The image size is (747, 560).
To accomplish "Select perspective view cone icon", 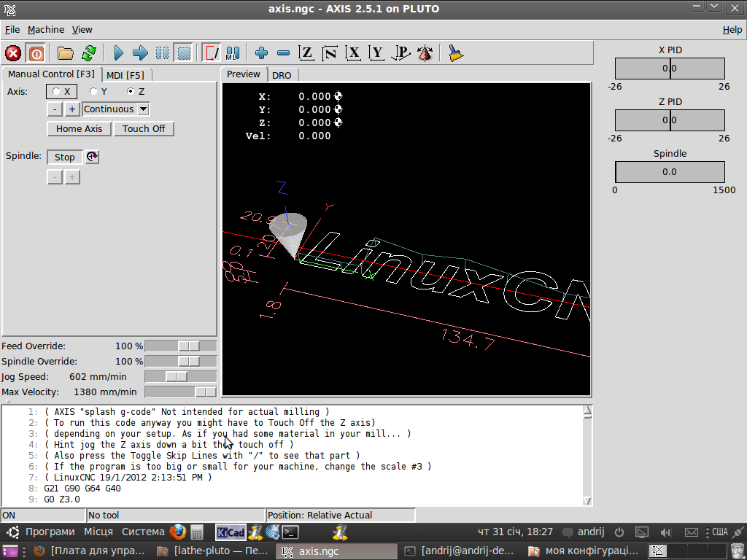I will coord(425,53).
